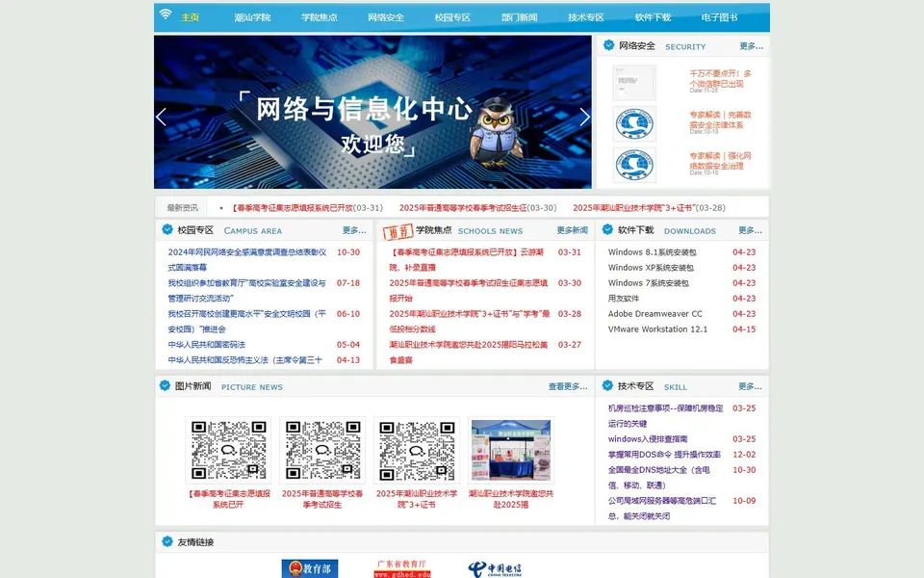Open 3+证书与学考最低投档分数线 news article

click(470, 322)
